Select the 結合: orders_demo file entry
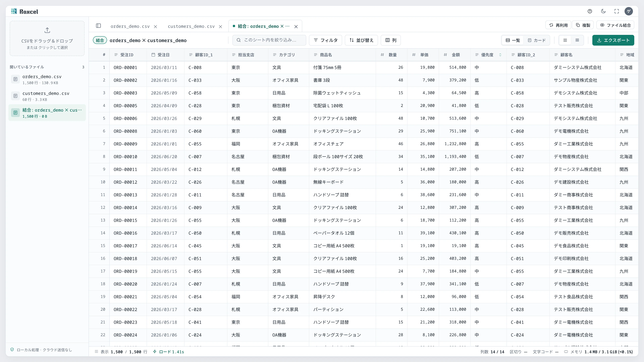 pyautogui.click(x=47, y=113)
